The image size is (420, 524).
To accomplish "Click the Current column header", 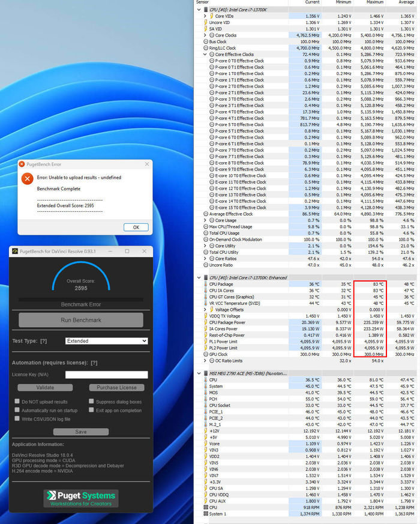I will pos(312,2).
